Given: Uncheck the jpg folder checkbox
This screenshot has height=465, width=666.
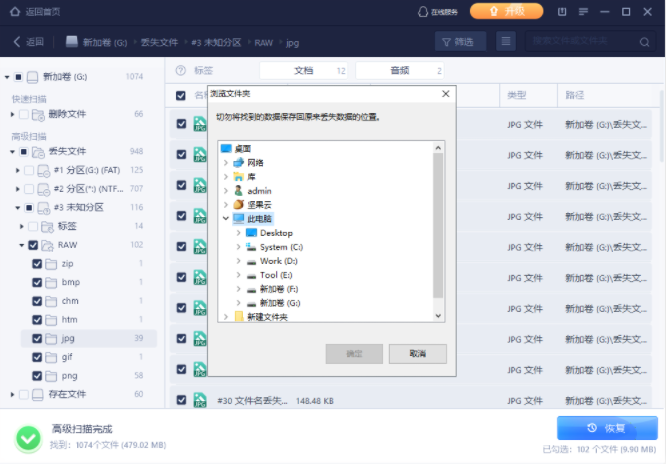Looking at the screenshot, I should (x=37, y=339).
